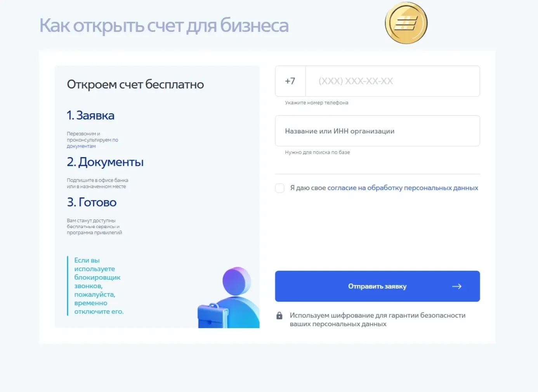Viewport: 538px width, 392px height.
Task: Click heading 'Как открыть счет для бизнеса'
Action: (164, 26)
